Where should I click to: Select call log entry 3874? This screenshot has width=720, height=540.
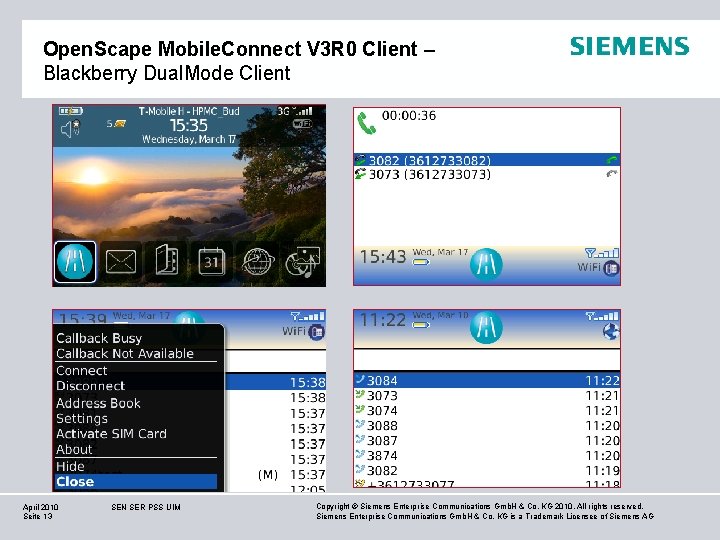[x=487, y=456]
